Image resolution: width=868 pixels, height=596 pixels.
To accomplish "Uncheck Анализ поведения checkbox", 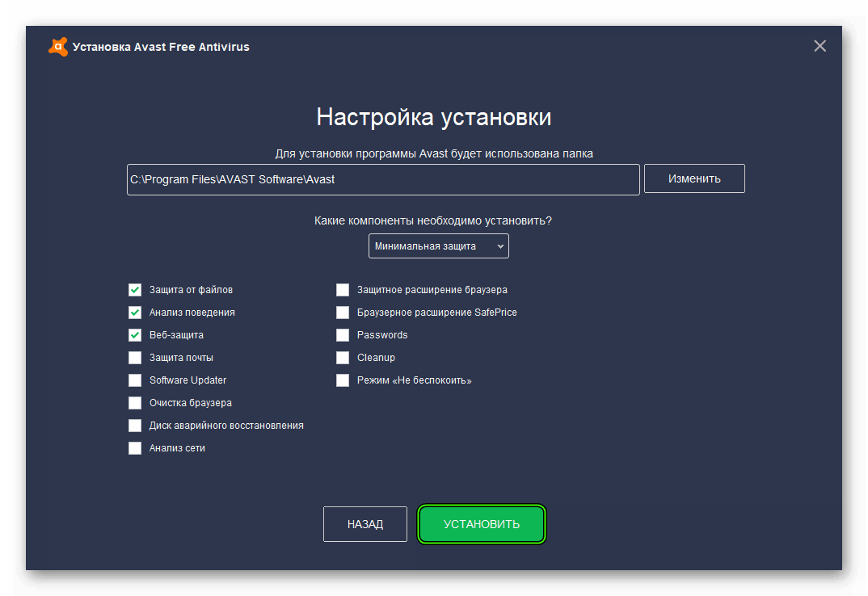I will [x=135, y=313].
